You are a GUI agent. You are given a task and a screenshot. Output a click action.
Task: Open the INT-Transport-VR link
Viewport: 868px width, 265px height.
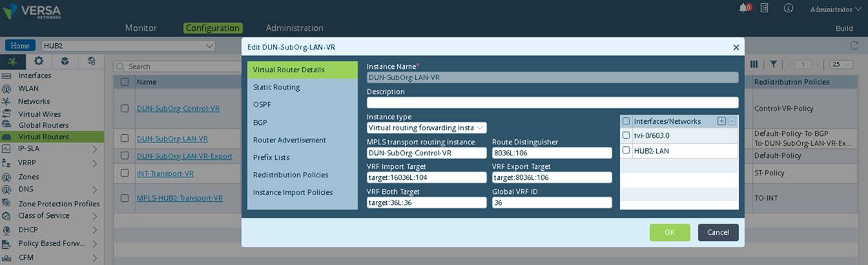(165, 173)
